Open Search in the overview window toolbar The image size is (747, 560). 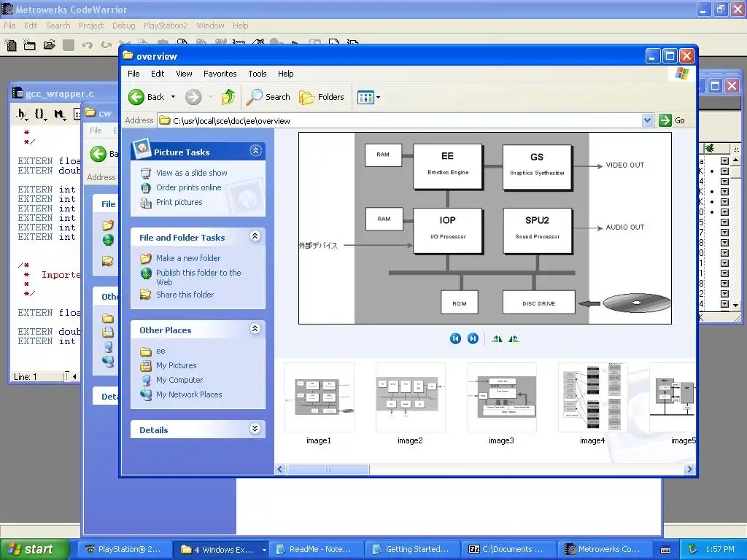coord(268,97)
